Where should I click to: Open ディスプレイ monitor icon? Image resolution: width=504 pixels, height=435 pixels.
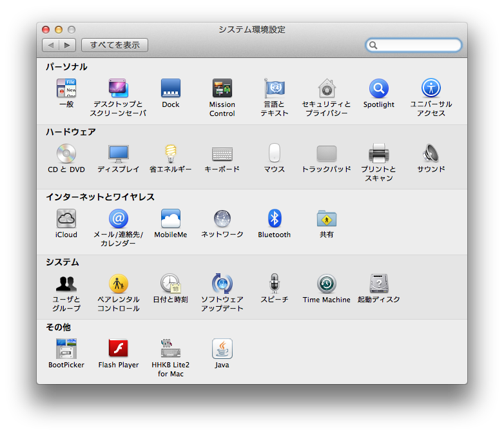(119, 153)
